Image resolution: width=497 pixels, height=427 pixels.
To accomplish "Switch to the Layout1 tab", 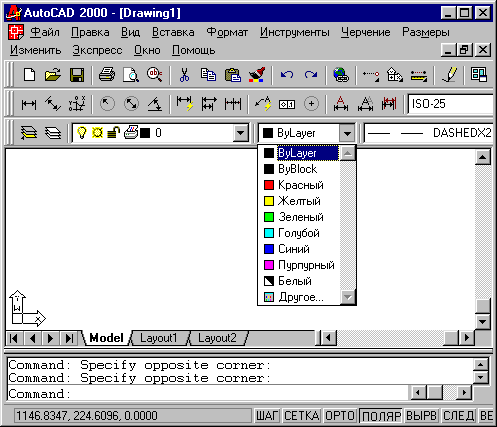I will 159,338.
